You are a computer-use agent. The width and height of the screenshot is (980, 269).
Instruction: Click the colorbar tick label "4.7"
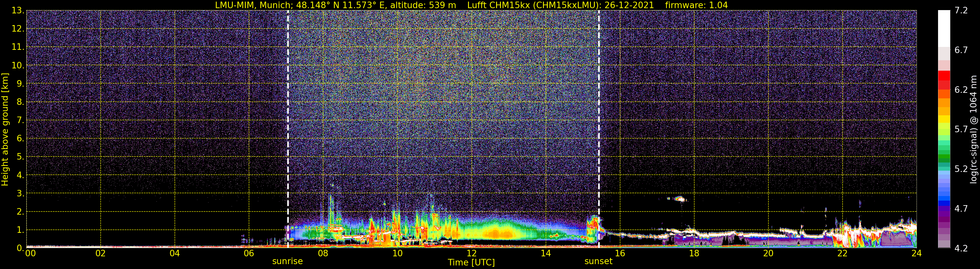tap(961, 209)
